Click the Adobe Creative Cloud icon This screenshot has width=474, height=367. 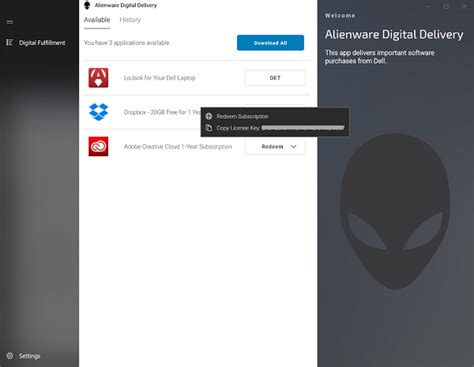click(98, 146)
